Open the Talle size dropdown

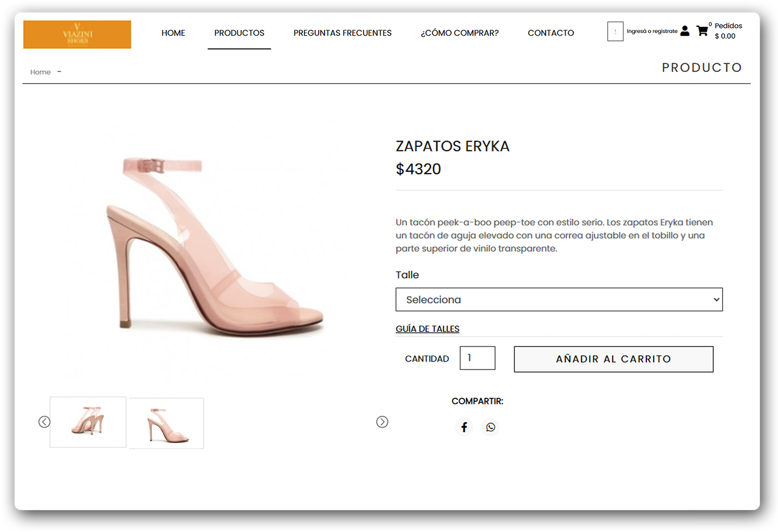(559, 300)
